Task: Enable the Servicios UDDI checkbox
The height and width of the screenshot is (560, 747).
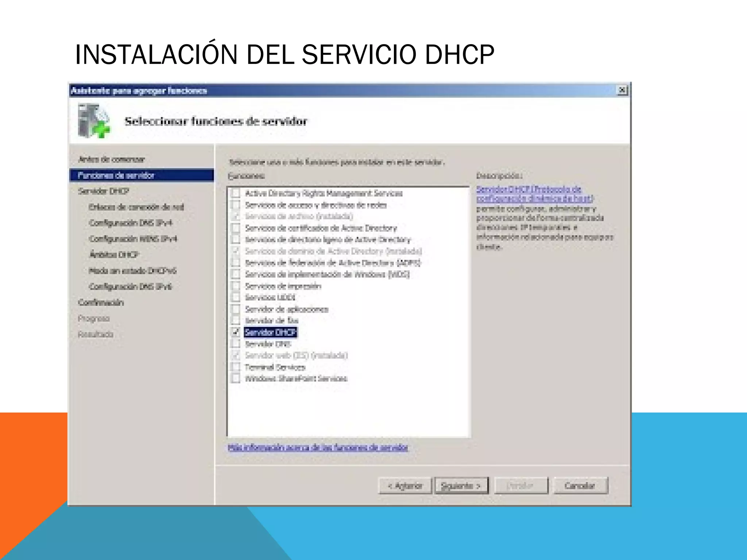Action: click(236, 297)
